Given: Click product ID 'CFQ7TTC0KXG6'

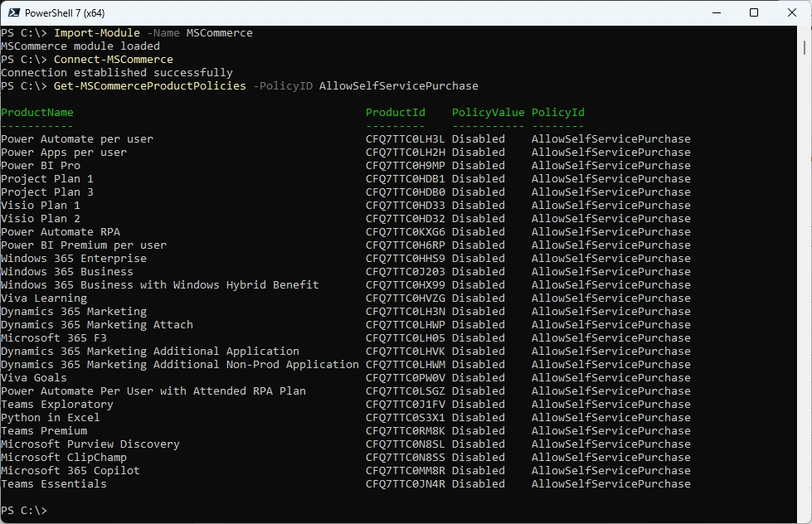Looking at the screenshot, I should [406, 231].
